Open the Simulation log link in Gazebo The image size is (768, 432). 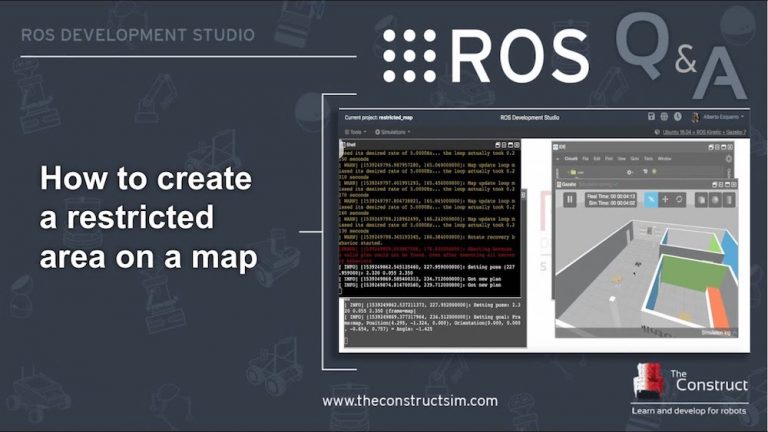tap(716, 333)
